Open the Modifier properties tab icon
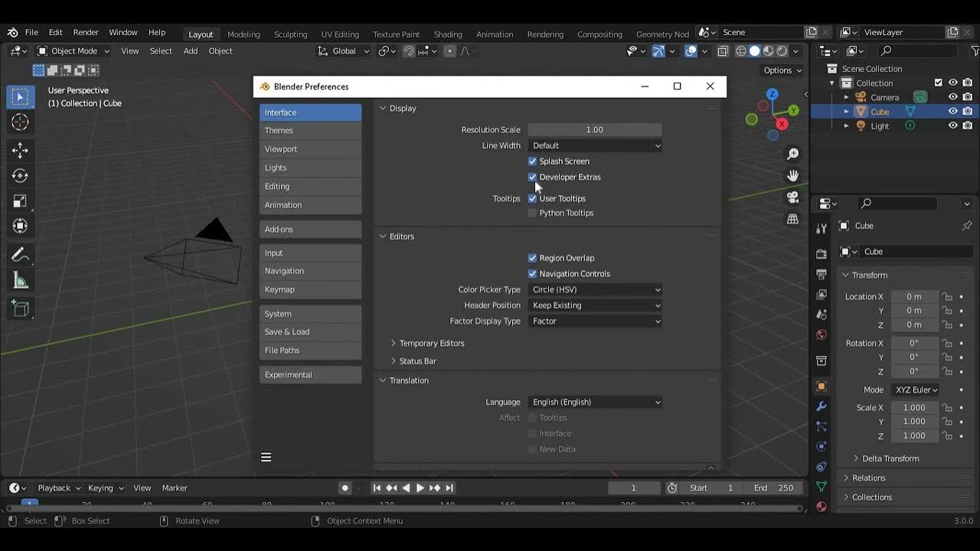Screen dimensions: 980x551 (822, 406)
